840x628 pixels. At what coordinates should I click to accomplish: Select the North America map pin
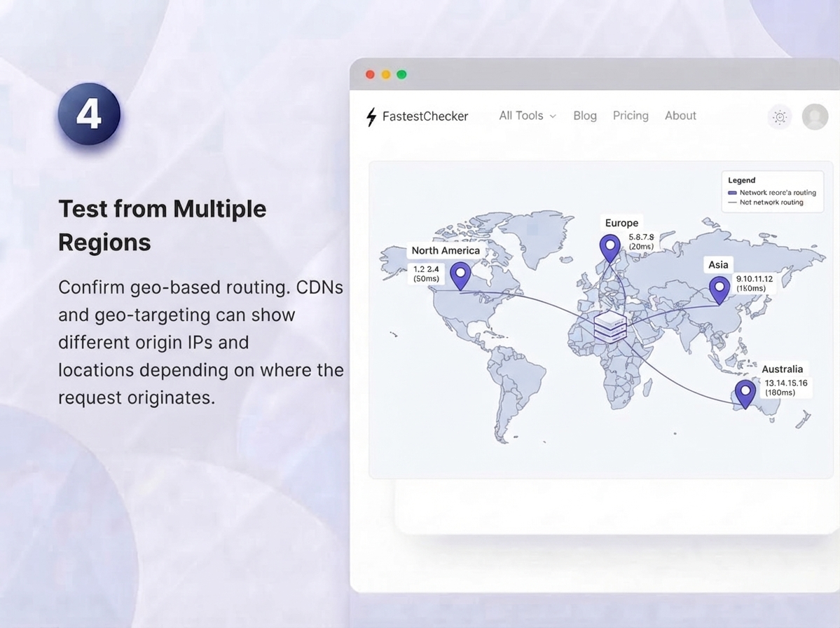tap(460, 275)
